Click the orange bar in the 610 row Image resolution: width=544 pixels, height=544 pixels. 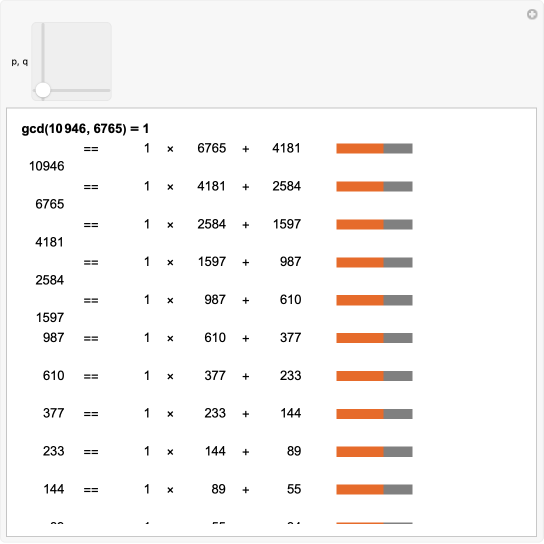(360, 376)
